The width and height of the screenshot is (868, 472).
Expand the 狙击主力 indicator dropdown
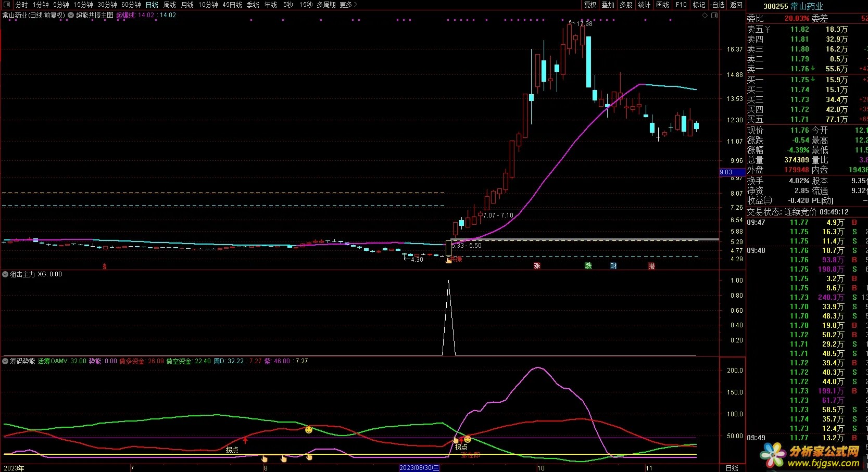(x=6, y=274)
